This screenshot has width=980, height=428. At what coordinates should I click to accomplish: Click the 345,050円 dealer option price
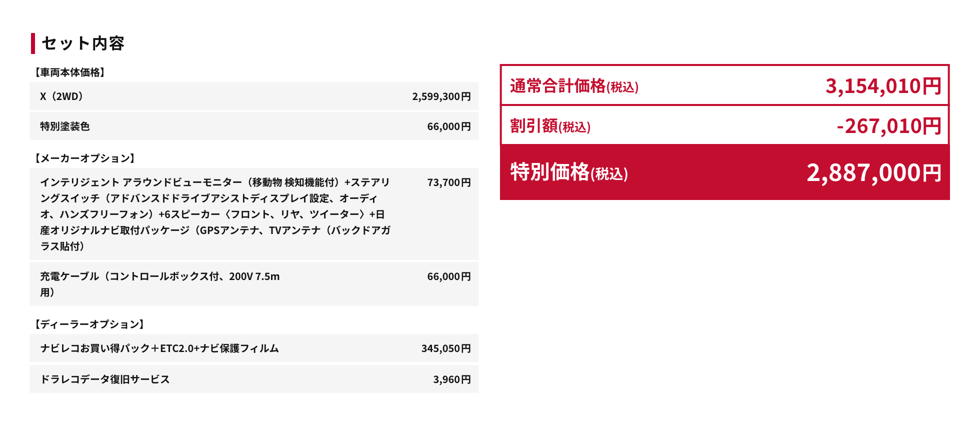click(x=446, y=348)
